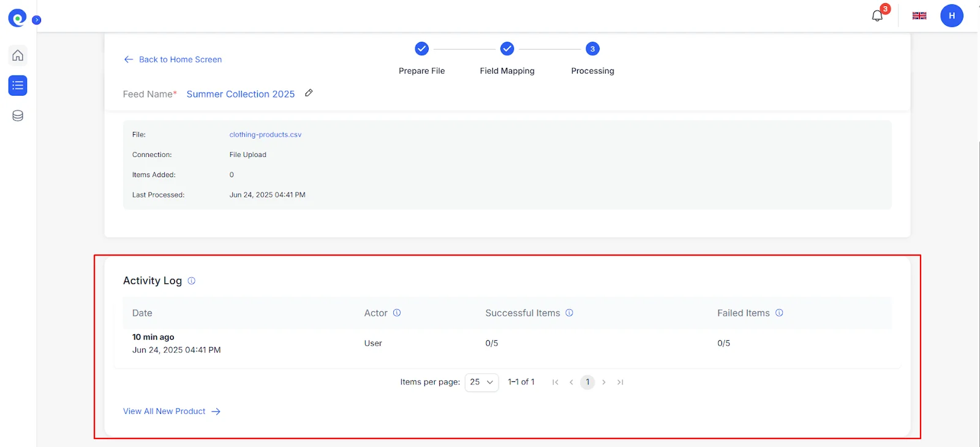
Task: Click the log date 'Jun 24, 2025 04:41 PM'
Action: 176,350
